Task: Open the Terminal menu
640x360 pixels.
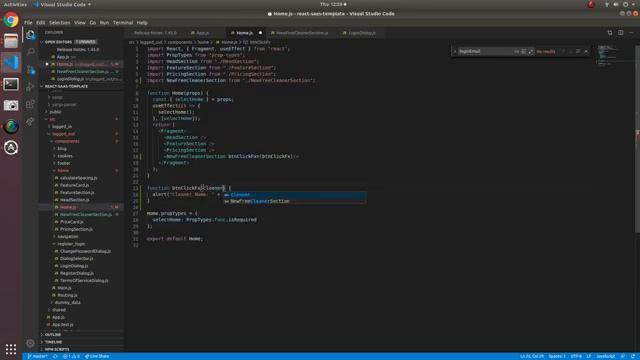Action: coord(123,22)
